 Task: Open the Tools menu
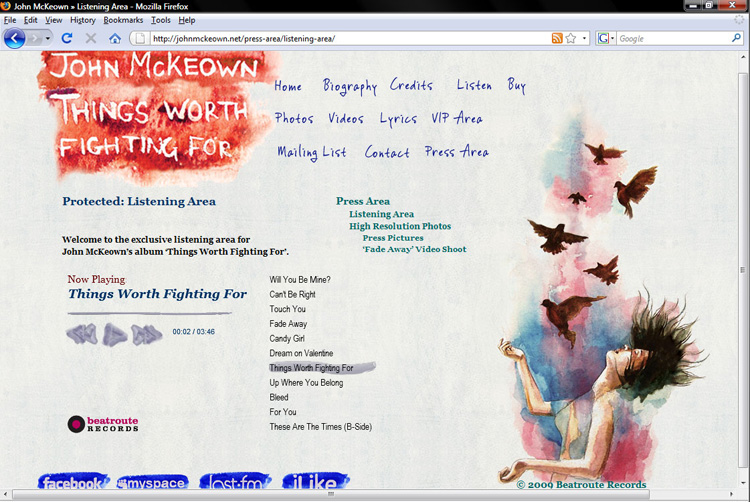(161, 20)
